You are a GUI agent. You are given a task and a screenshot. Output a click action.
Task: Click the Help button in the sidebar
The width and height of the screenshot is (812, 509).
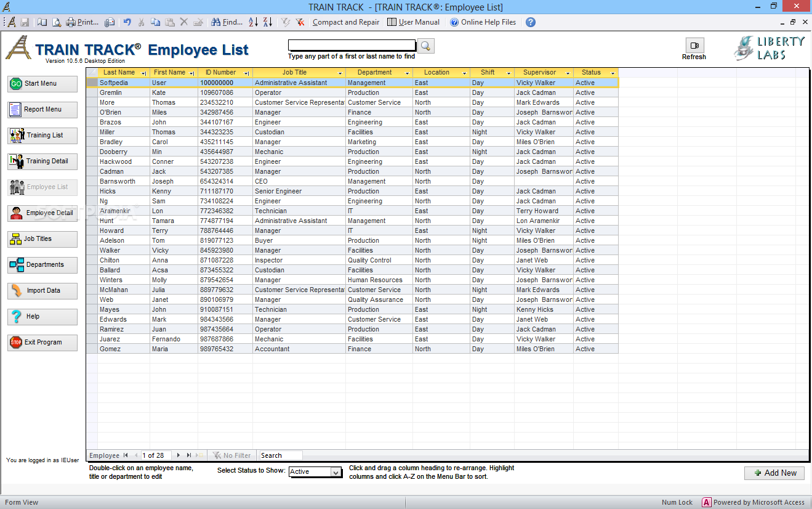[x=42, y=317]
